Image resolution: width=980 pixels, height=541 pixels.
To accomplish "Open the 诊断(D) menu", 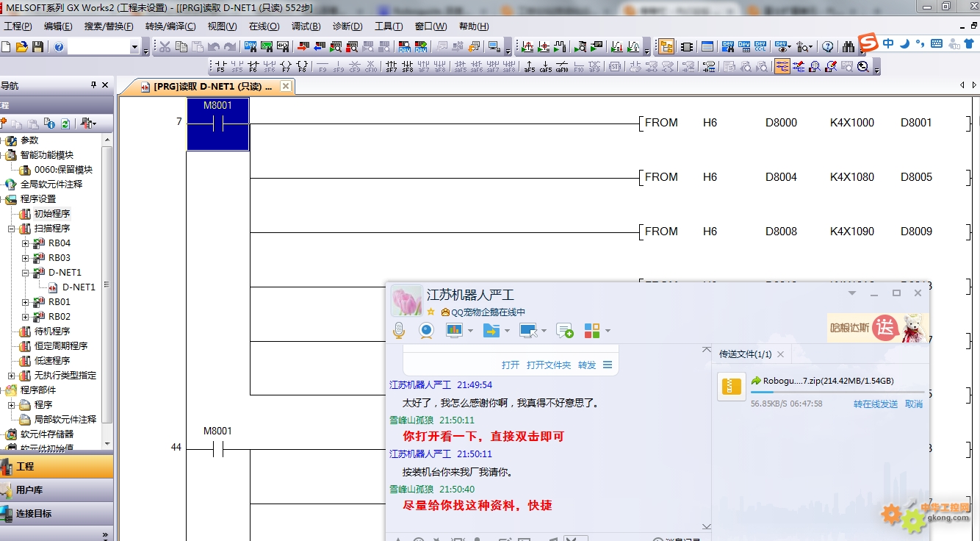I will pyautogui.click(x=347, y=26).
